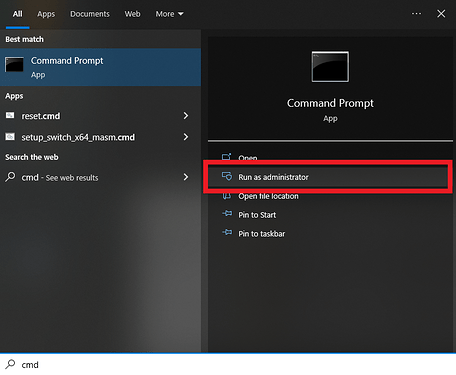
Task: Select reset.cmd from Apps list
Action: coord(100,116)
